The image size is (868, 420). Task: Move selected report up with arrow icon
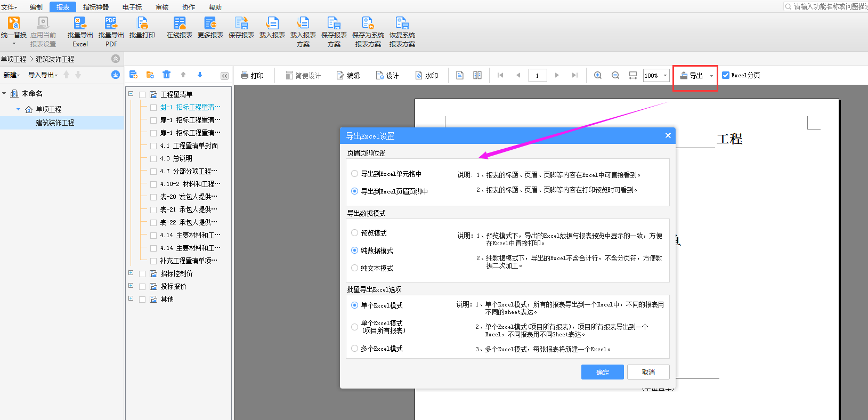coord(183,75)
